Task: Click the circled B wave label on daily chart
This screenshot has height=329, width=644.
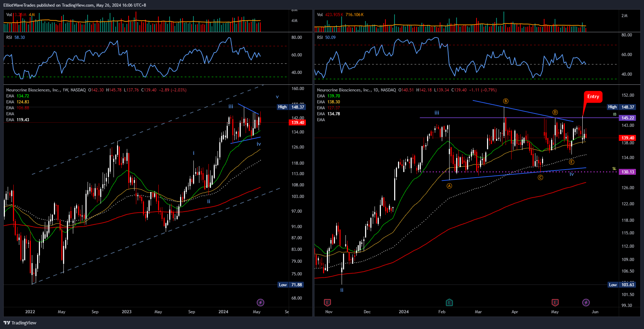Action: click(506, 101)
